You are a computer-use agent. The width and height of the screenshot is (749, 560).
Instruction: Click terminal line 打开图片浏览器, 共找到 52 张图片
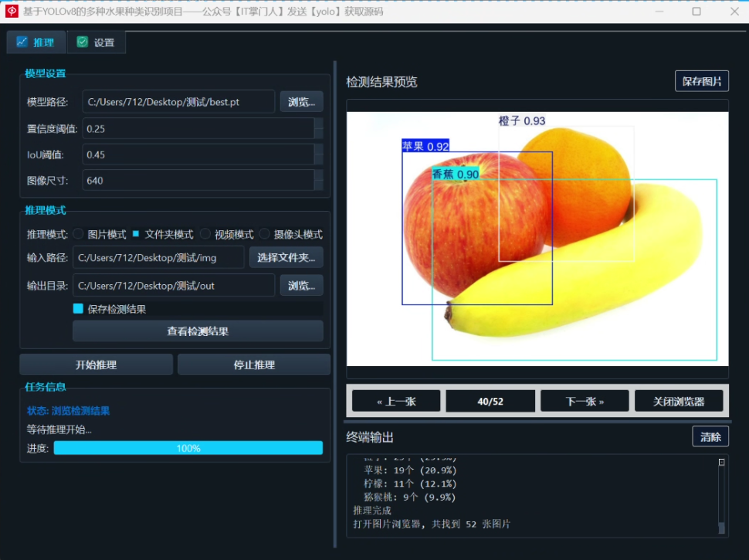point(432,524)
